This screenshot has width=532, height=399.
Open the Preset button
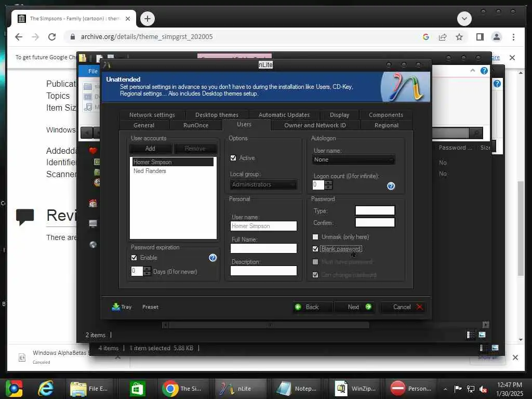coord(150,307)
